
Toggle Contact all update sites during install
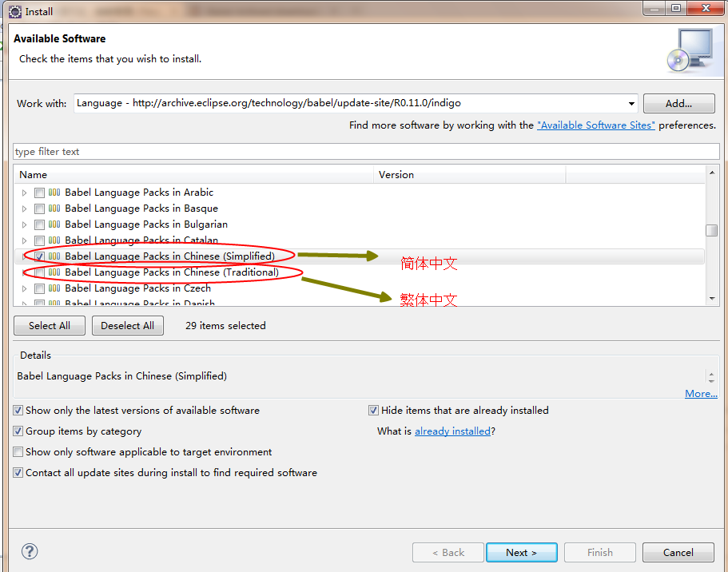[18, 473]
